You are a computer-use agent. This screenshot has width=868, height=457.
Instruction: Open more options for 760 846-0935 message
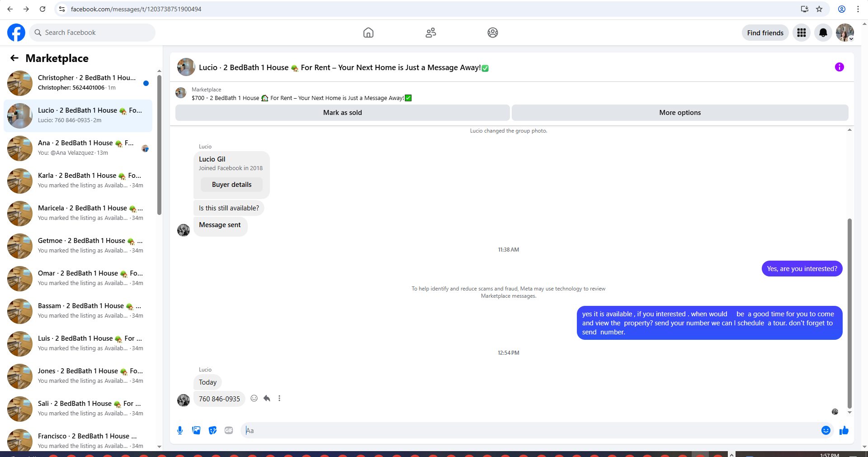(279, 398)
